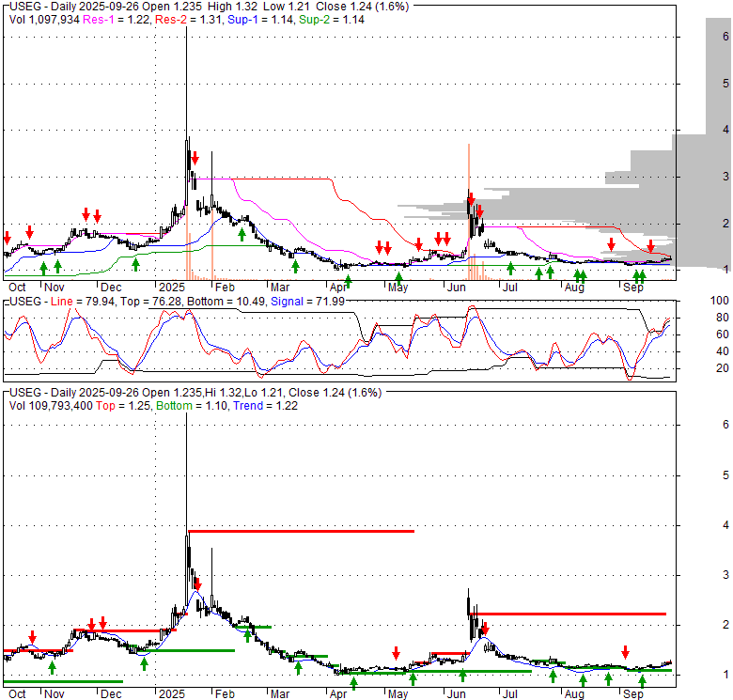Click the widest gray volume-by-price bar at top right
Viewport: 733px width, 700px height.
(718, 76)
